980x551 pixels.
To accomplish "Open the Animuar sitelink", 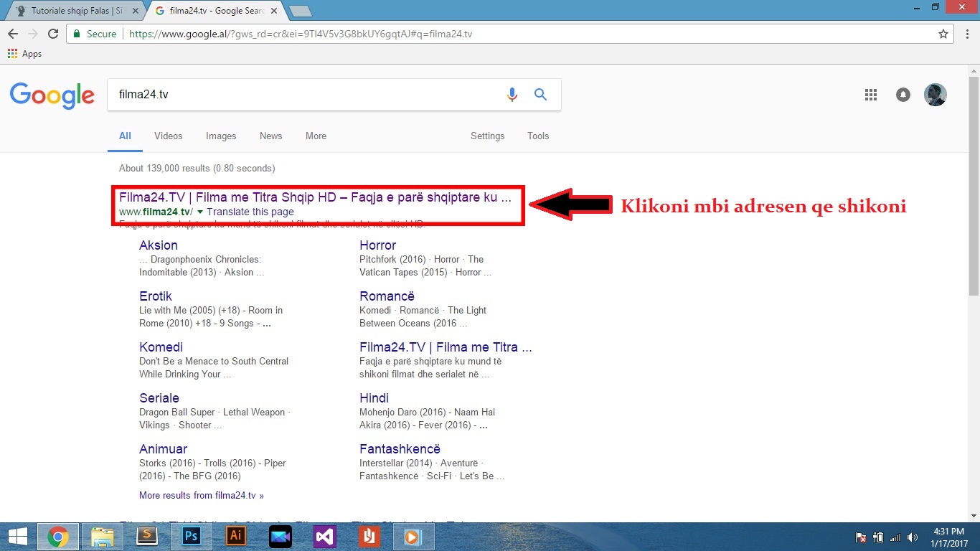I will point(164,448).
